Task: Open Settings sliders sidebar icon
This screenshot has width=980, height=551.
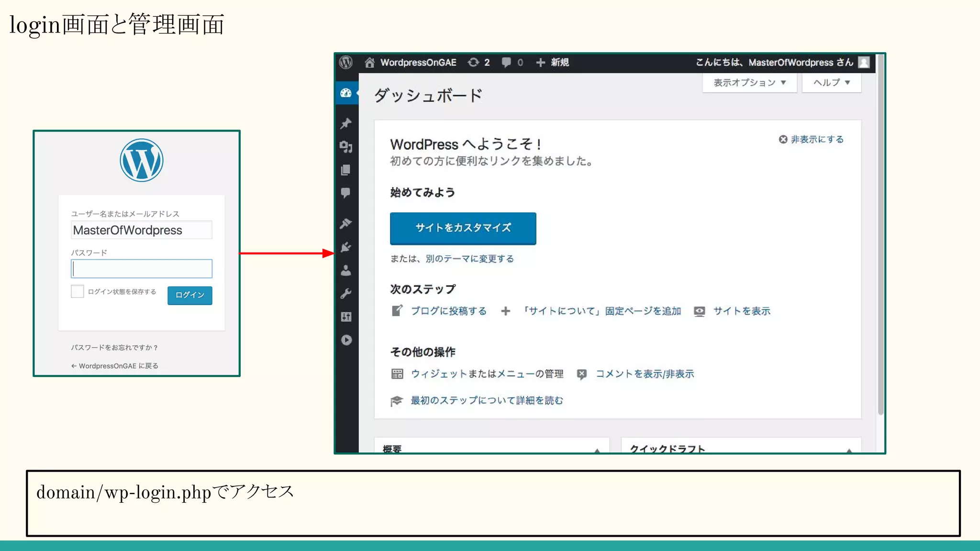Action: click(346, 317)
